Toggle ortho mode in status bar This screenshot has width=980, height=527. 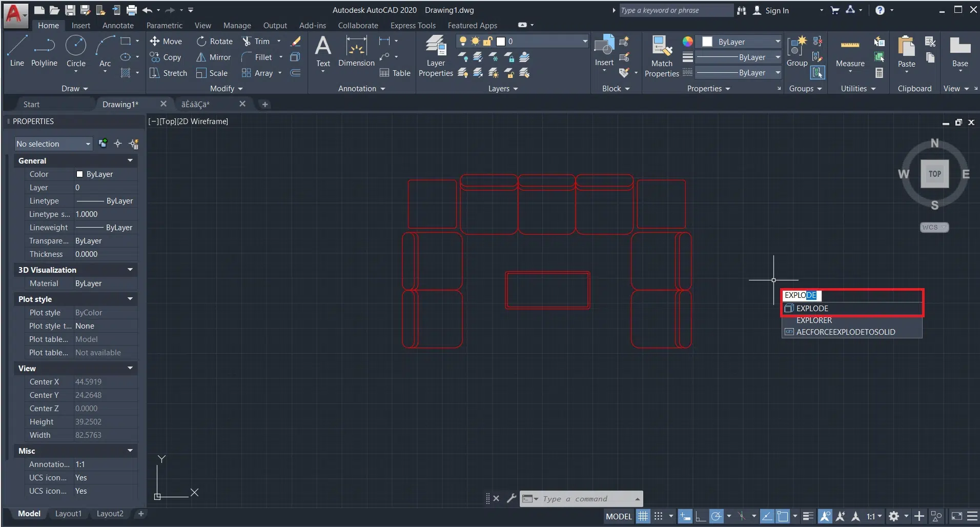pyautogui.click(x=700, y=516)
